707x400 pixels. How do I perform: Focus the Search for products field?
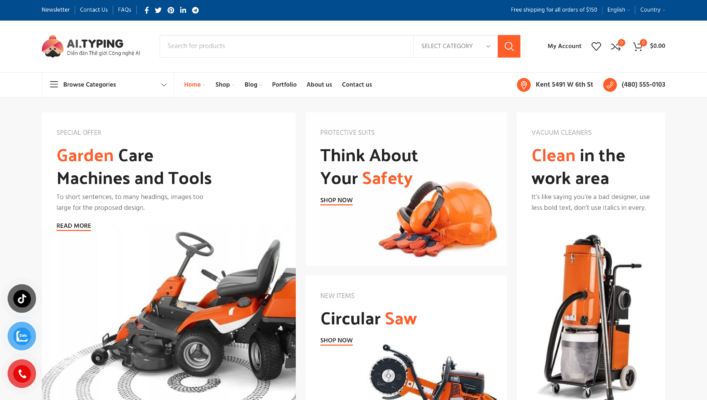286,46
